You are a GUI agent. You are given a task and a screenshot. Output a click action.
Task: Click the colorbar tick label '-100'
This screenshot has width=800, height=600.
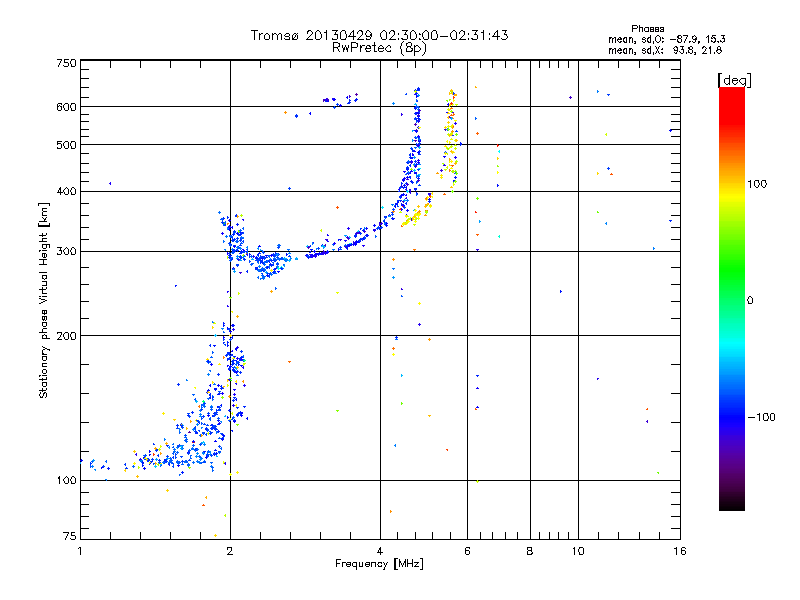click(761, 417)
